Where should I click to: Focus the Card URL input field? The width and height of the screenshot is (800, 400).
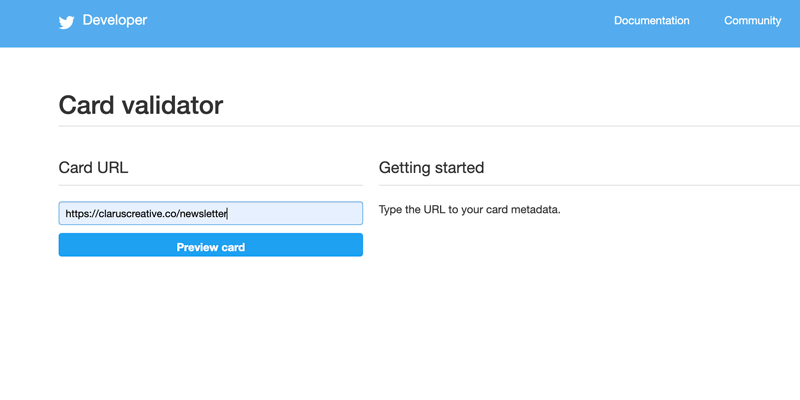(x=211, y=213)
